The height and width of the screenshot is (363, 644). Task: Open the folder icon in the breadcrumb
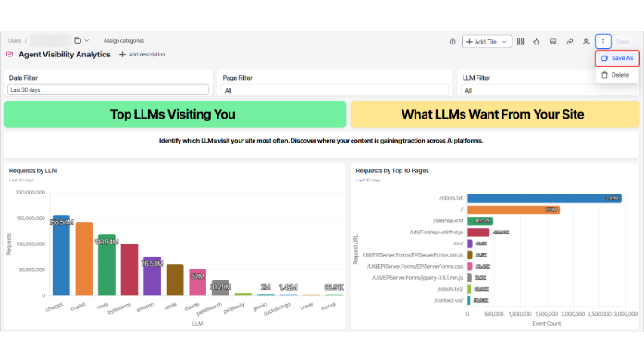tap(77, 41)
